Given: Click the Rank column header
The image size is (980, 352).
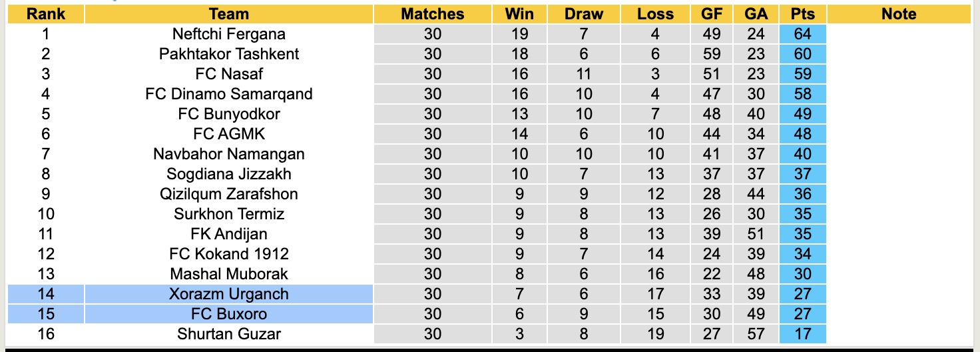Looking at the screenshot, I should 45,14.
